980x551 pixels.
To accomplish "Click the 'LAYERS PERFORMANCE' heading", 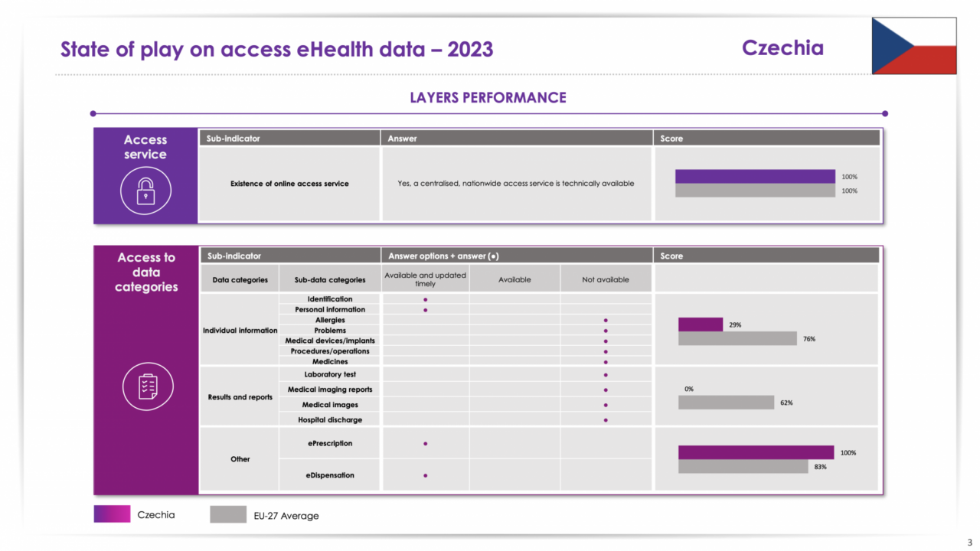I will [488, 98].
